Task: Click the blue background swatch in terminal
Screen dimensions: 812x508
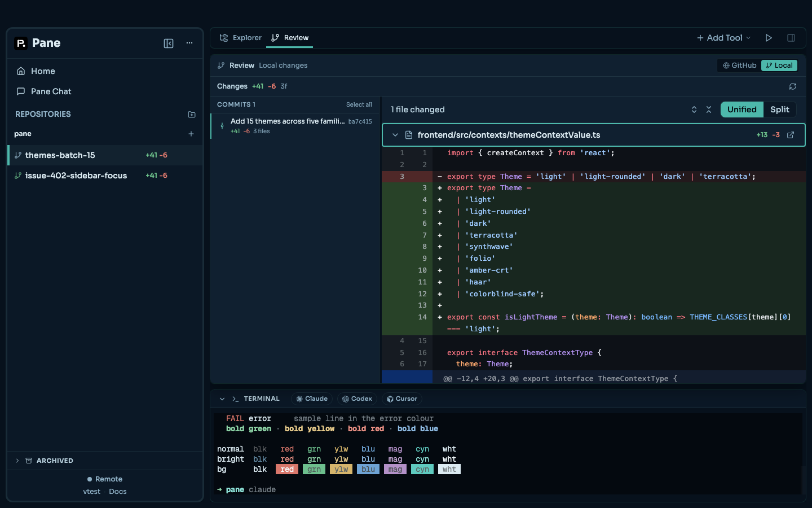Action: coord(368,470)
